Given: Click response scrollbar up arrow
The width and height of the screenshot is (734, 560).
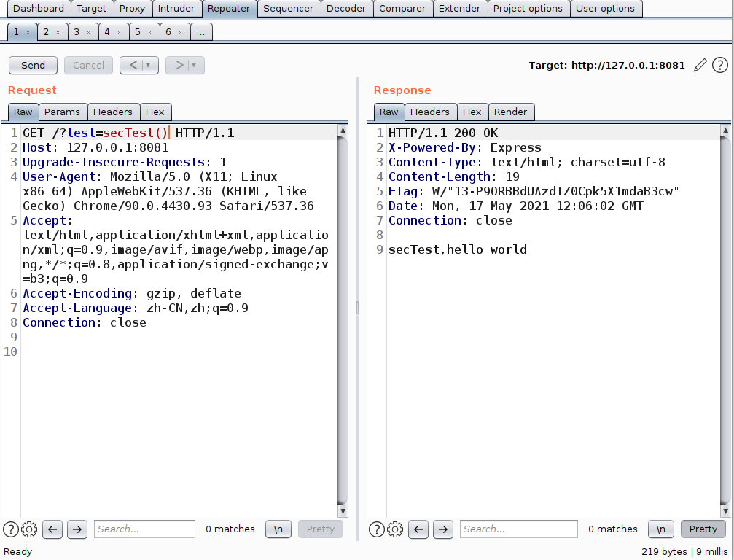Looking at the screenshot, I should click(725, 131).
